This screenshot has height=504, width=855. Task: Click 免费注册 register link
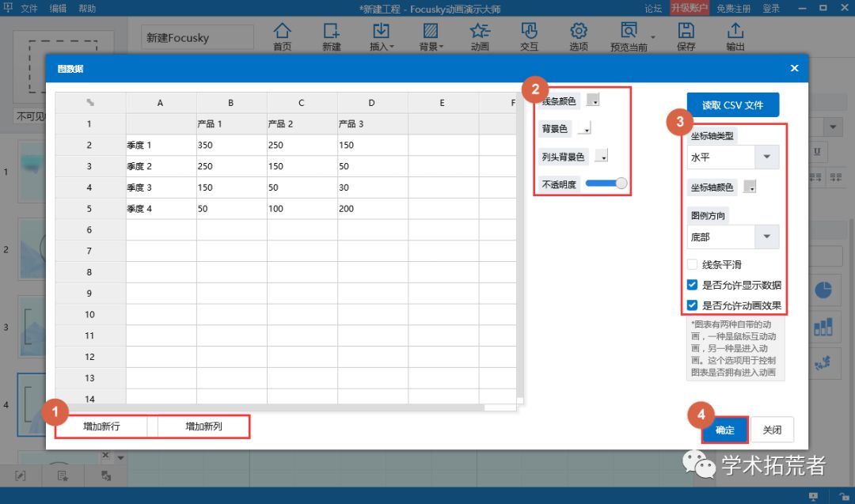coord(733,8)
